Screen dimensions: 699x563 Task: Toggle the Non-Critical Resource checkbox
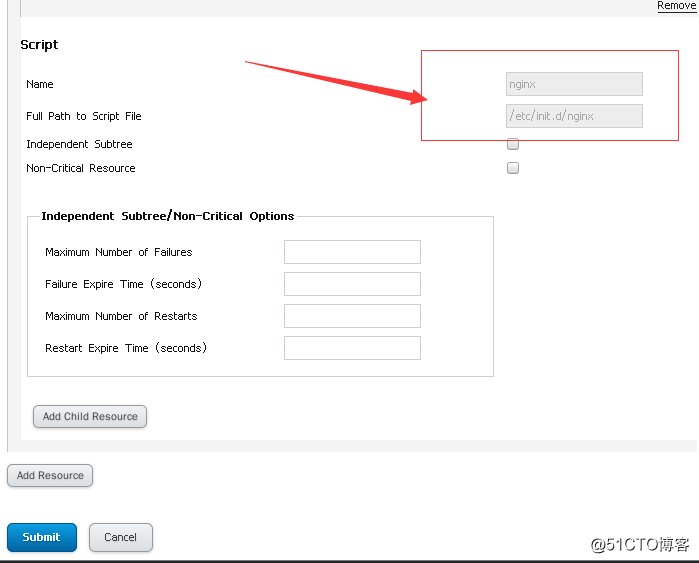513,168
